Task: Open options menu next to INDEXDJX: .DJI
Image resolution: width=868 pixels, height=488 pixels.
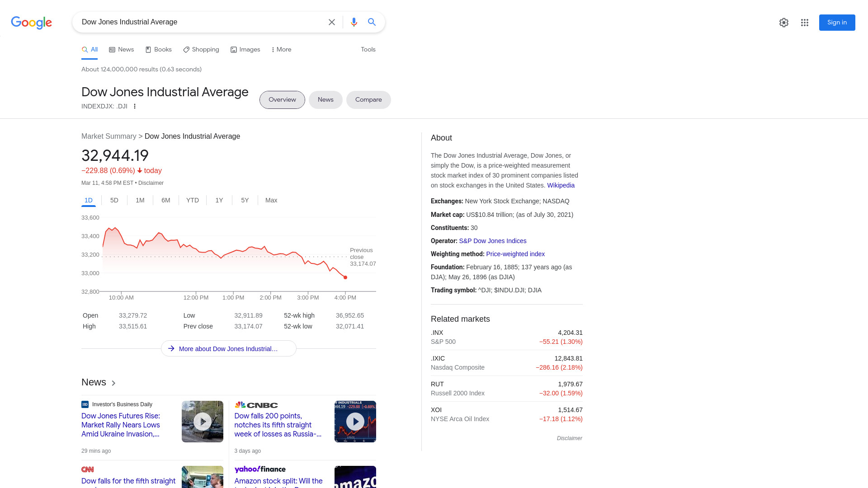Action: point(135,106)
